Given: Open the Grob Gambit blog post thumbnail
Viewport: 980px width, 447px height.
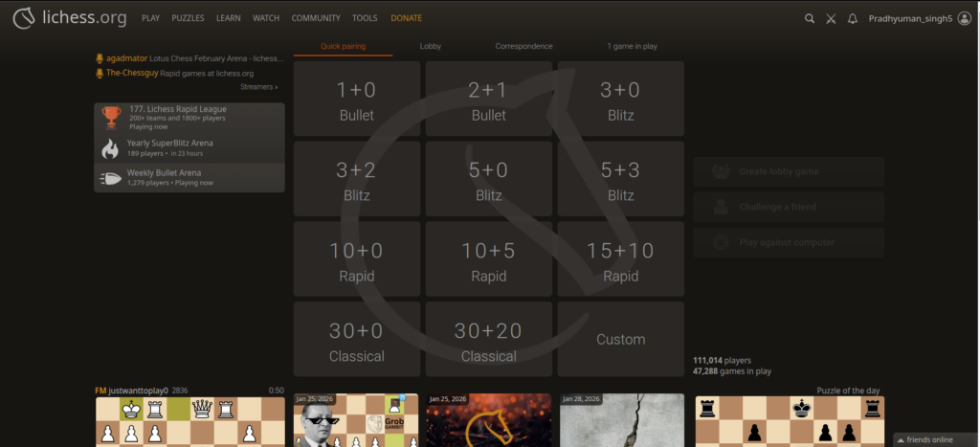Looking at the screenshot, I should pyautogui.click(x=356, y=420).
